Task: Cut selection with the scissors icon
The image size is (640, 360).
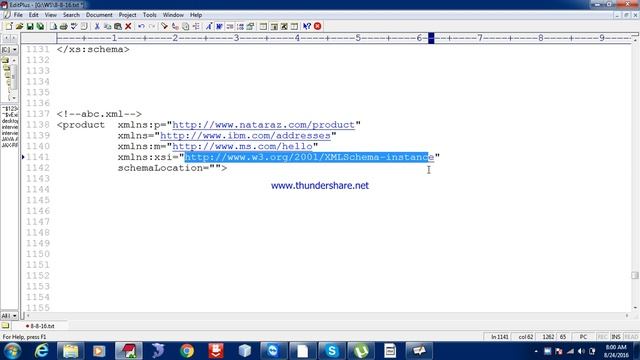Action: click(97, 27)
